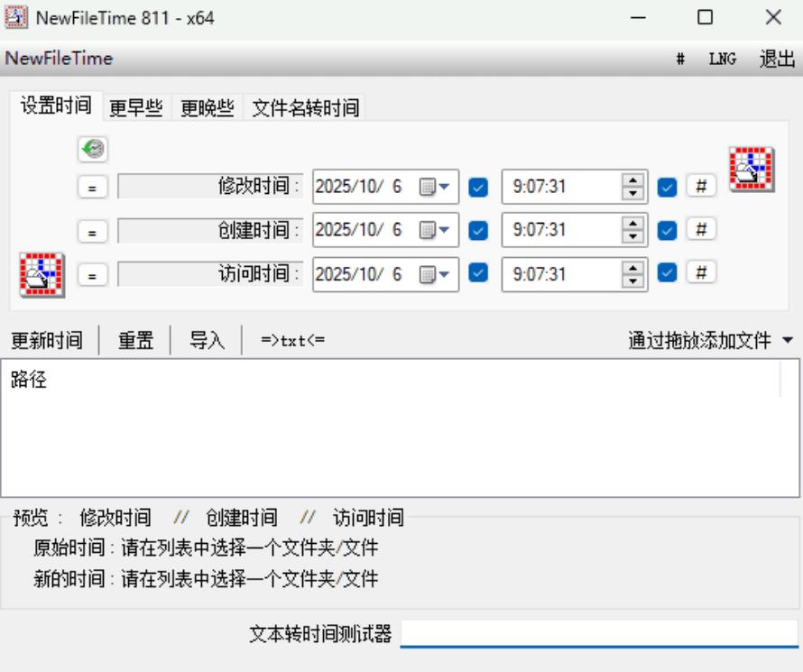Click the # button in the 修改时间 row

click(x=701, y=187)
